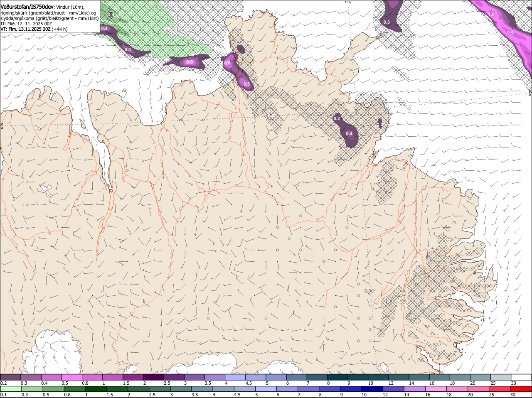
Task: Click the pink 0.5–0.8 swatch in upper legend row
Action: [71, 377]
